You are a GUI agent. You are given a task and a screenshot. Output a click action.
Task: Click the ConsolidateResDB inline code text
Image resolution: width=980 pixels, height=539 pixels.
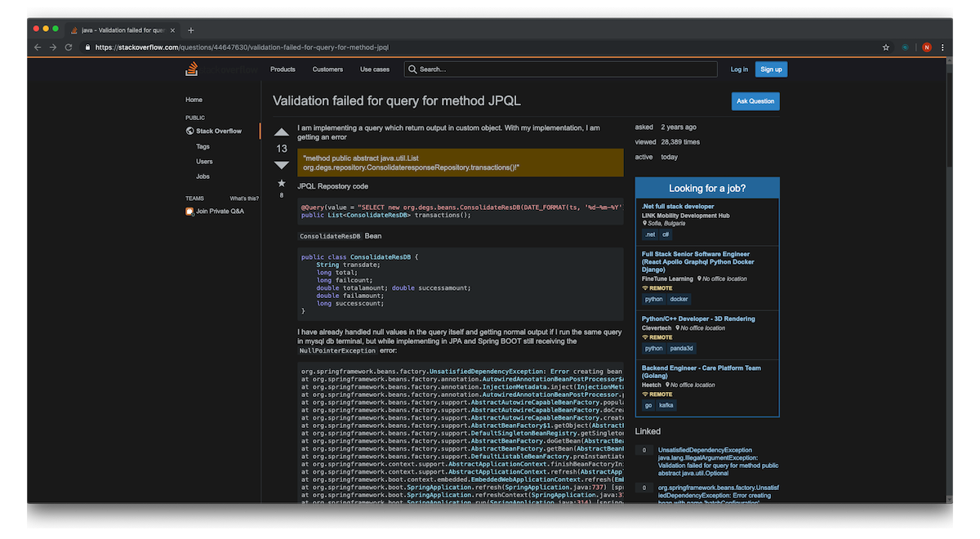click(330, 236)
